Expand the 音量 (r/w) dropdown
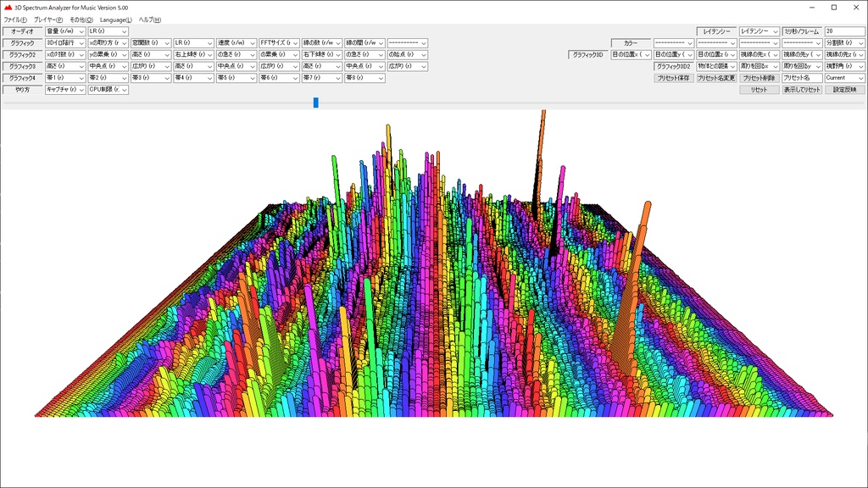Viewport: 868px width, 488px height. point(65,31)
